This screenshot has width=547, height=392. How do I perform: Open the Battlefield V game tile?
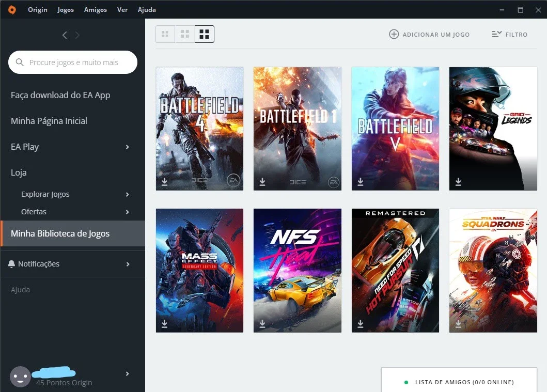pos(395,129)
